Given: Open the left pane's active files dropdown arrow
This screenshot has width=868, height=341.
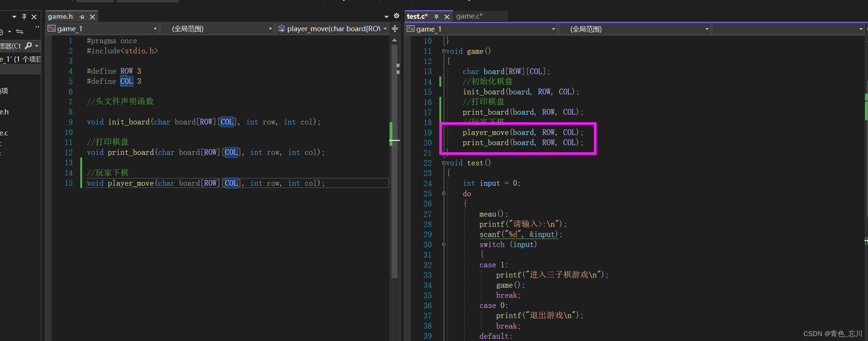Looking at the screenshot, I should click(x=386, y=17).
